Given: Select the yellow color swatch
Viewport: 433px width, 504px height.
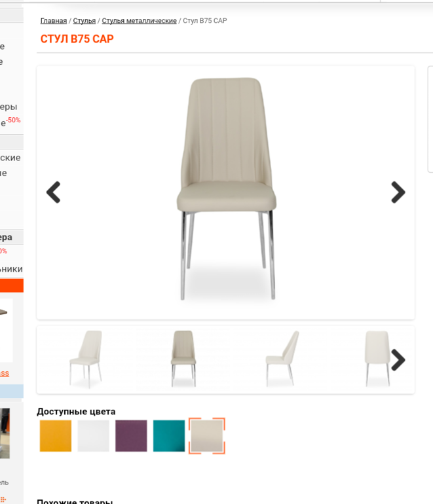Looking at the screenshot, I should (56, 436).
